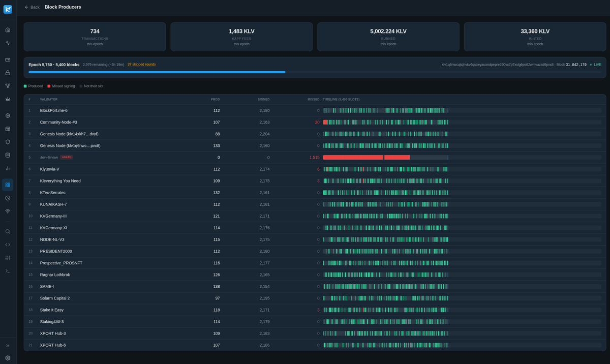The width and height of the screenshot is (610, 364).
Task: Click the TIMELINE (5,400 SLOTS) column header
Action: [341, 99]
